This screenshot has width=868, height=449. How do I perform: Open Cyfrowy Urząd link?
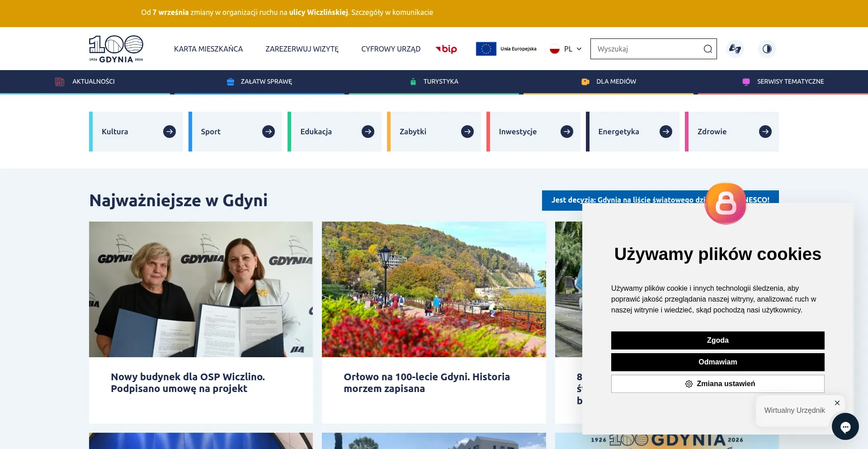(x=391, y=49)
